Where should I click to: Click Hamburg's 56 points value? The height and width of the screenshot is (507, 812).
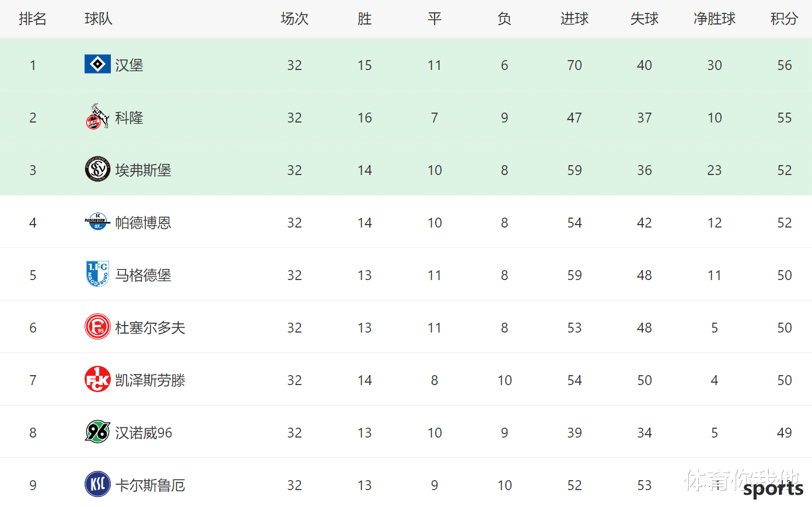785,65
